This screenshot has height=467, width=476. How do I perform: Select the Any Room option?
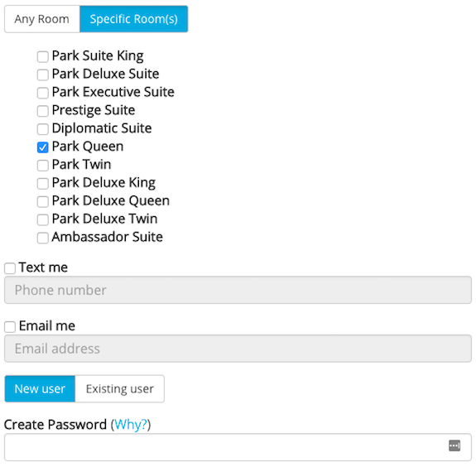pyautogui.click(x=42, y=19)
